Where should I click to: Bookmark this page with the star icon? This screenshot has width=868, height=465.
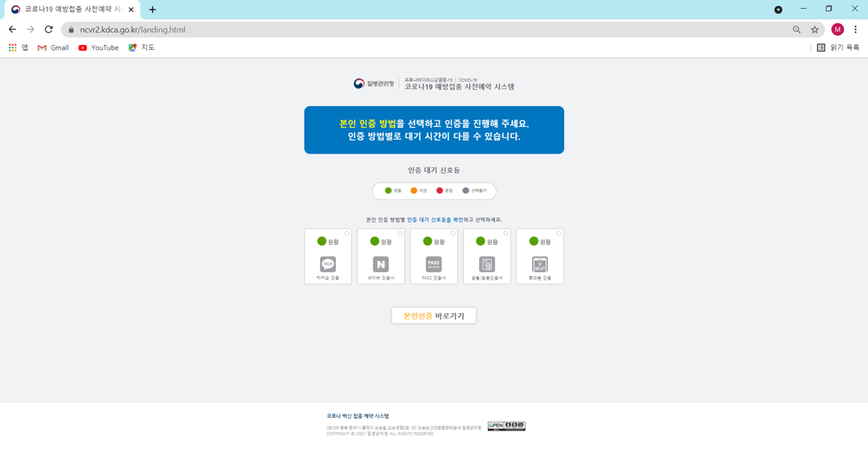(815, 30)
